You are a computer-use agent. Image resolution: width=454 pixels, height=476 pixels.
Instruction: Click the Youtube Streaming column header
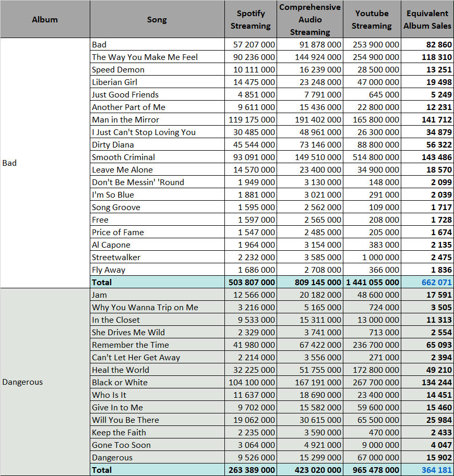(x=372, y=19)
